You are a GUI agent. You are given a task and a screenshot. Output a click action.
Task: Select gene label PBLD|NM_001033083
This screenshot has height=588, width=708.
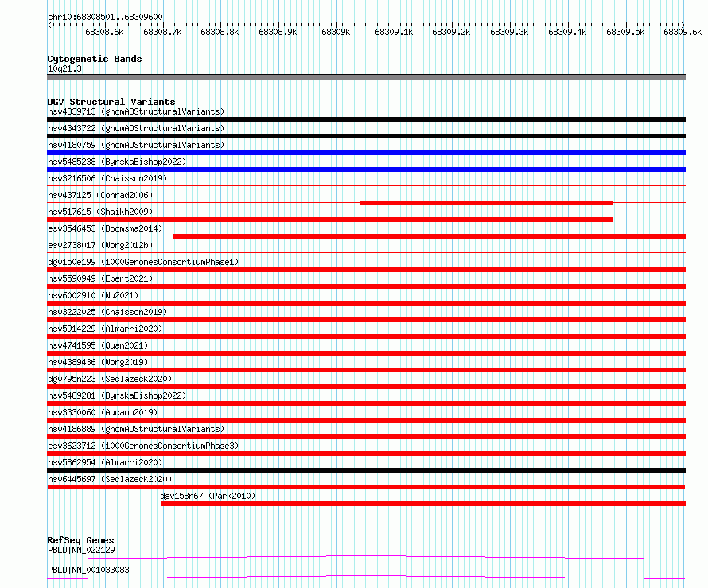(88, 570)
